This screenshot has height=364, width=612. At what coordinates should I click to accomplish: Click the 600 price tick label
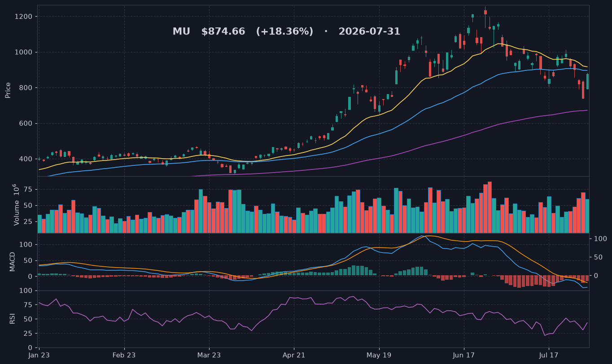26,123
